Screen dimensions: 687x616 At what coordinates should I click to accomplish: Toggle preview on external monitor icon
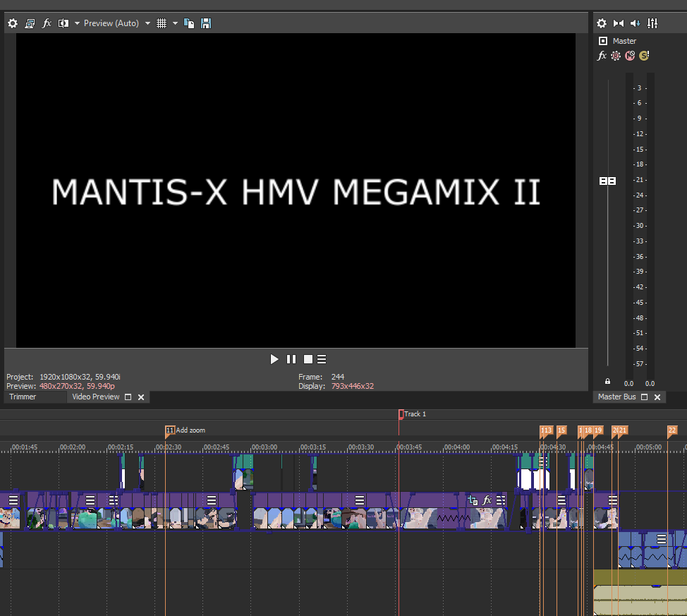click(x=30, y=23)
